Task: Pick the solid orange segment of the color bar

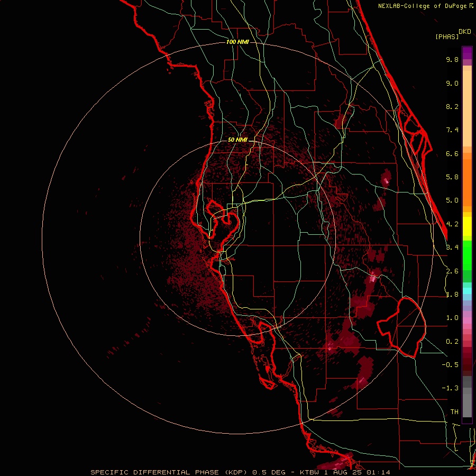Action: pyautogui.click(x=467, y=182)
